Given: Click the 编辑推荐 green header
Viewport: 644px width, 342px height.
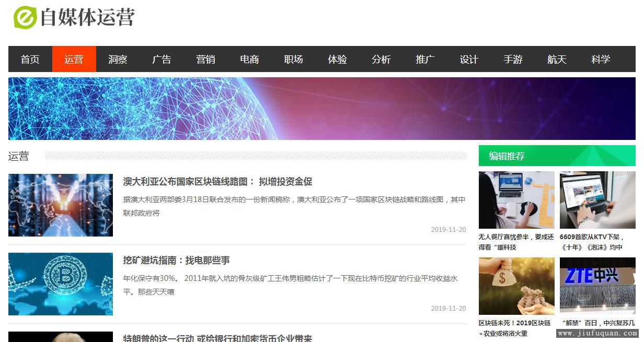Looking at the screenshot, I should 557,156.
